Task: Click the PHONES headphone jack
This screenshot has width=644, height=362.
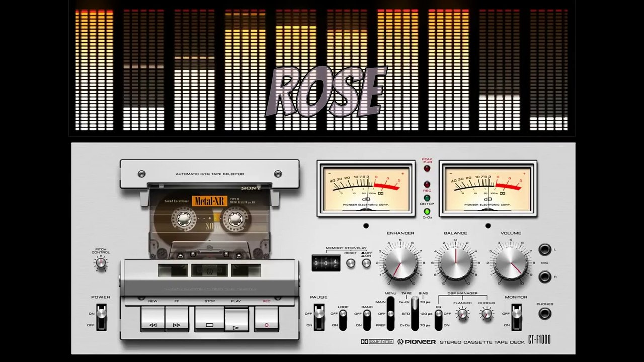Action: pyautogui.click(x=544, y=314)
